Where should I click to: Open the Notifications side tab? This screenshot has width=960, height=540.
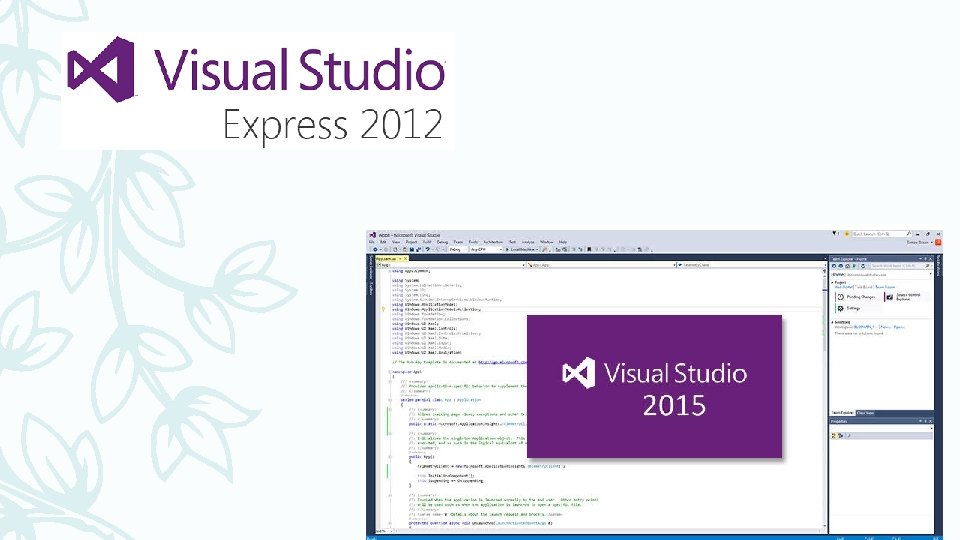[x=938, y=266]
